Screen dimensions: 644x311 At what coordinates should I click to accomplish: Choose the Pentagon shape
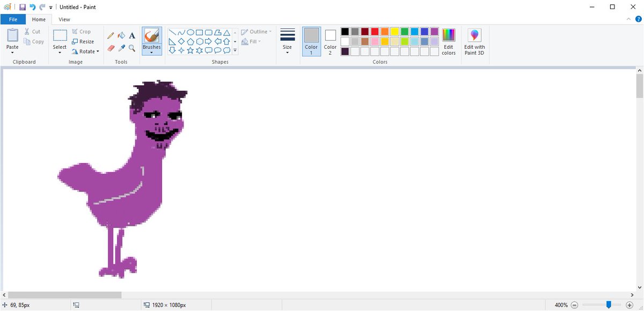click(x=191, y=41)
